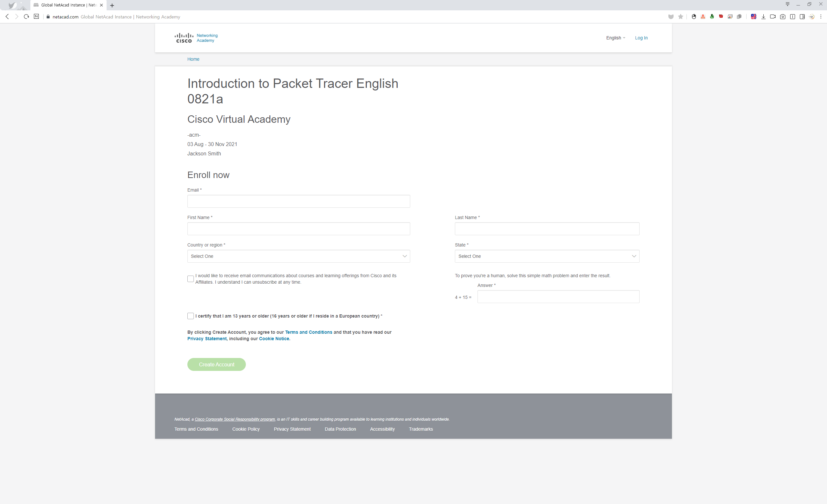Check the 13 years or older certification
The image size is (827, 504).
pos(190,316)
